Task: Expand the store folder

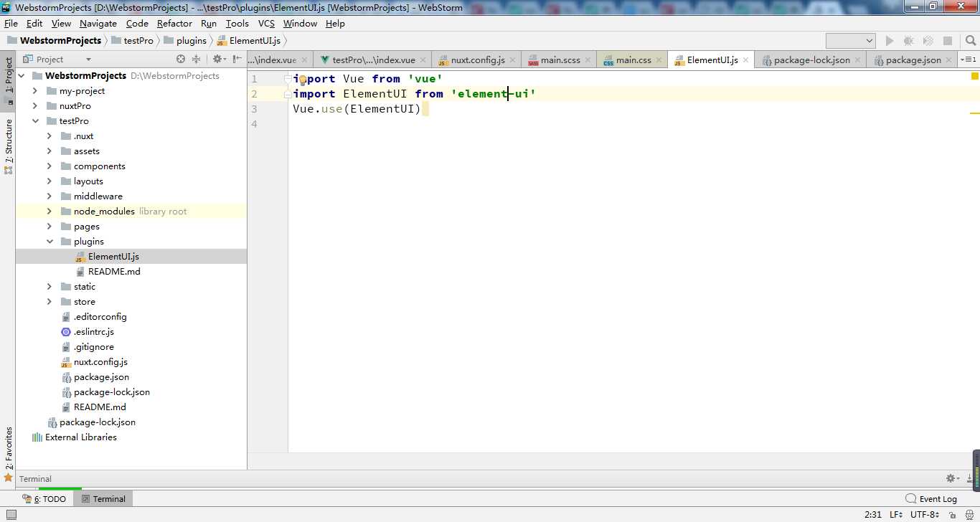Action: pos(50,302)
